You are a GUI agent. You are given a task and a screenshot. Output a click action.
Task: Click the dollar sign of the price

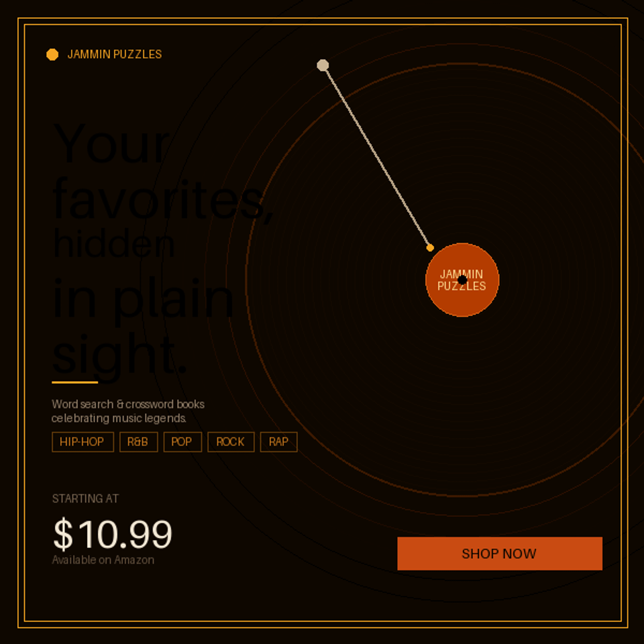tap(62, 535)
